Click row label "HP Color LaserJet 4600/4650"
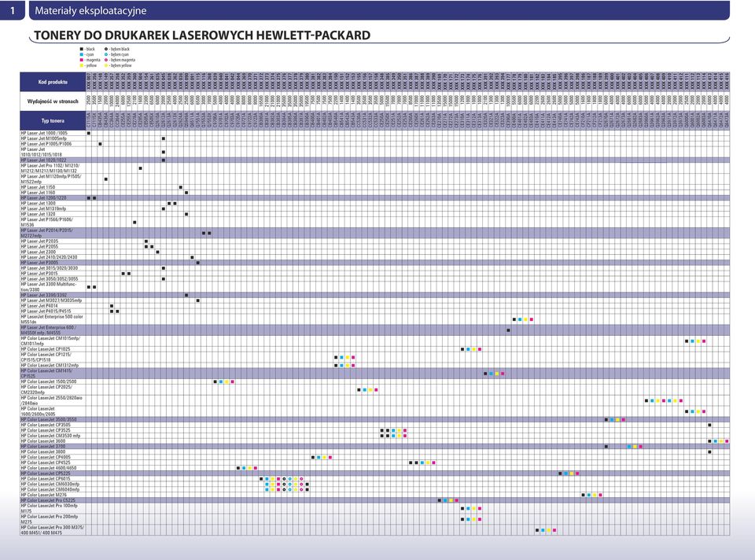Image resolution: width=755 pixels, height=560 pixels. pos(49,467)
